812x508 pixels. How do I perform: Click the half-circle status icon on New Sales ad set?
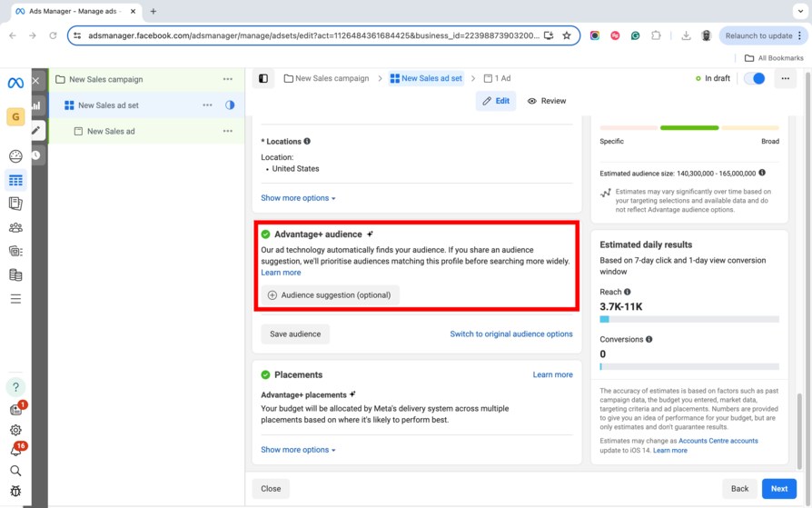pyautogui.click(x=230, y=105)
